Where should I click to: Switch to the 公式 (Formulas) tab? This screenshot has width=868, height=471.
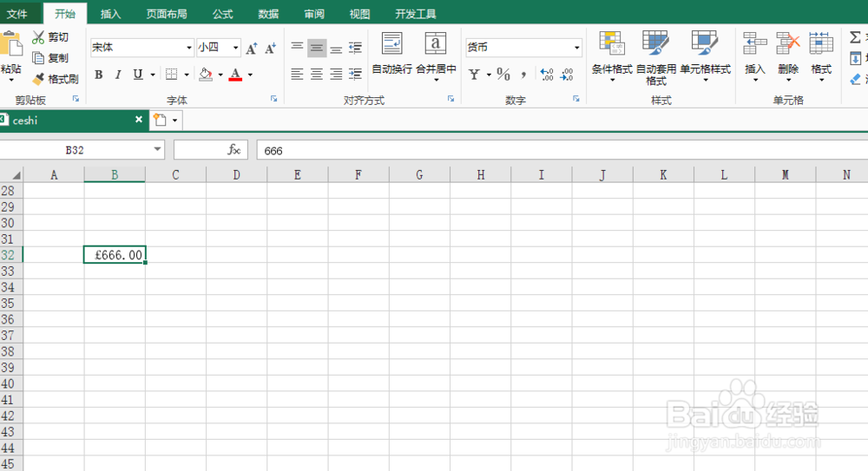pos(222,14)
